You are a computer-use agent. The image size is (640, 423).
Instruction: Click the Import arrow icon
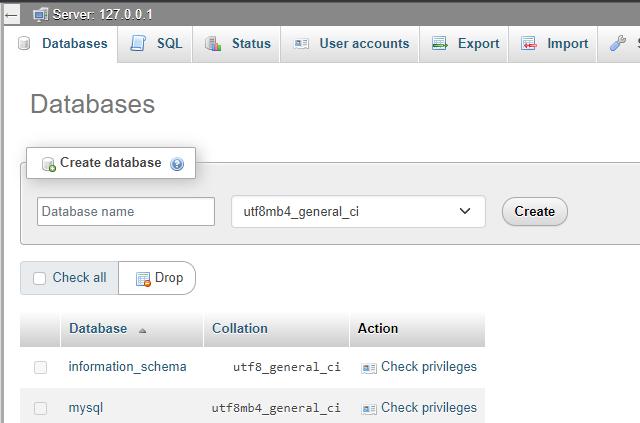[529, 43]
